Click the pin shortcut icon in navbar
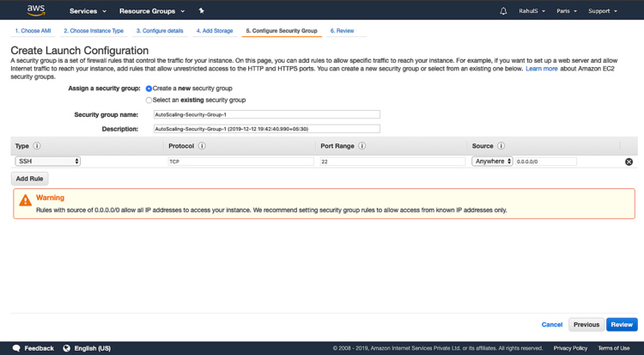Screen dimensions: 644x355 click(x=201, y=11)
